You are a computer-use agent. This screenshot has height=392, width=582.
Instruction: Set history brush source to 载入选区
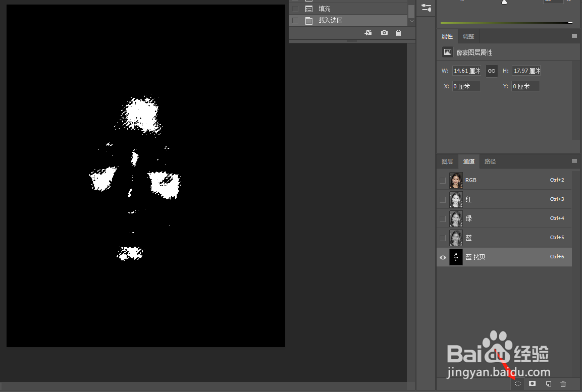click(295, 21)
